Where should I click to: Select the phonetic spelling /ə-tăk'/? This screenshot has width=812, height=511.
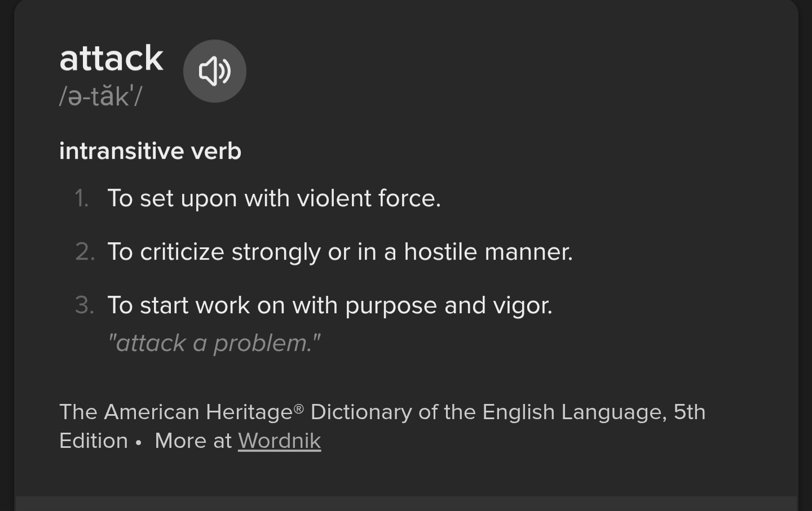[x=100, y=96]
